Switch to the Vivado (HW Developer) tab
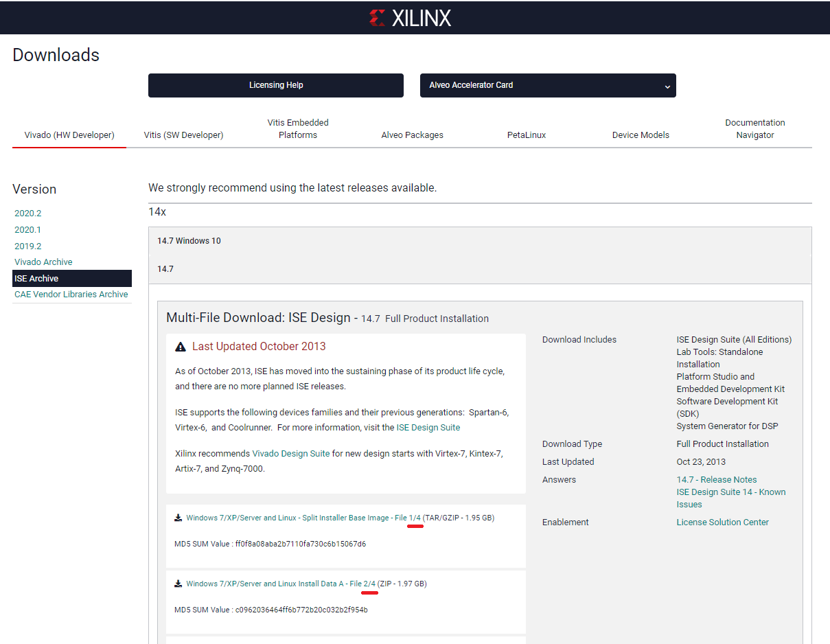The width and height of the screenshot is (830, 644). (69, 135)
